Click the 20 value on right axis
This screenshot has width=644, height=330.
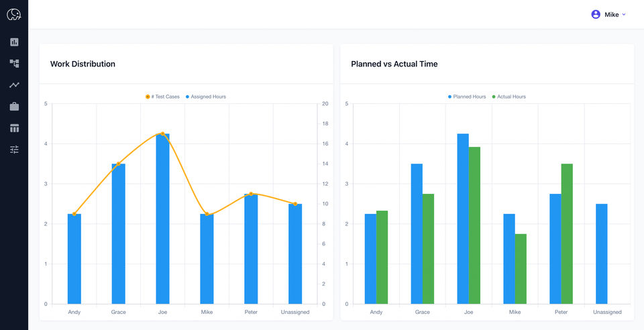point(325,104)
